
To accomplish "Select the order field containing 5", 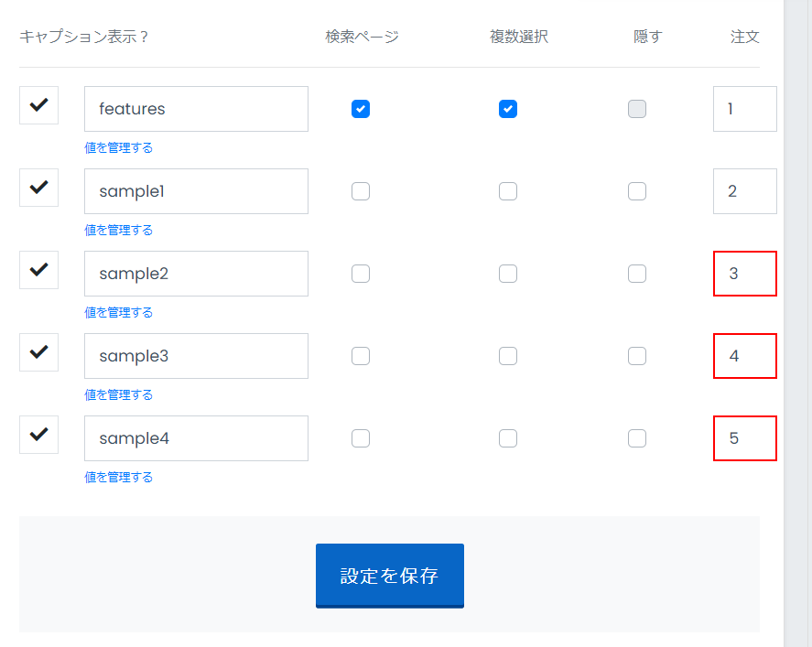I will (744, 437).
